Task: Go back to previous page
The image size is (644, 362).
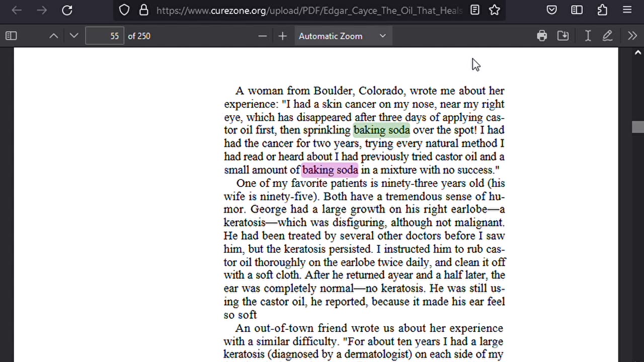Action: 17,10
